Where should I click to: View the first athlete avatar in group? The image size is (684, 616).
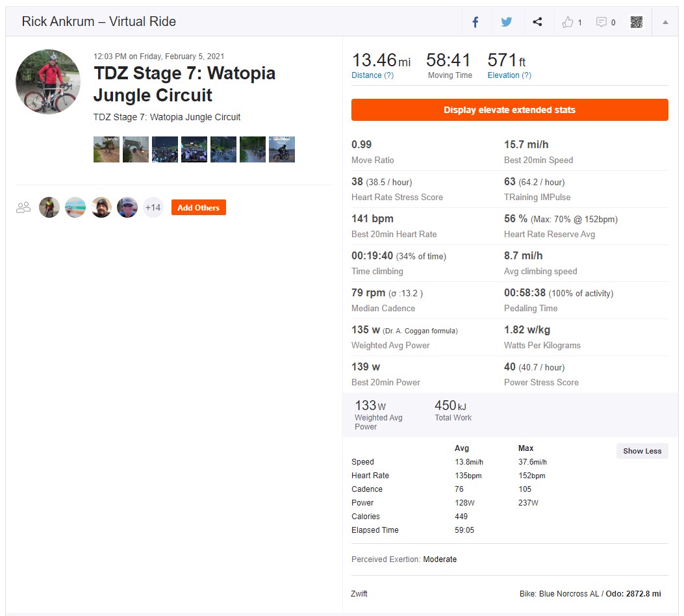pyautogui.click(x=49, y=207)
